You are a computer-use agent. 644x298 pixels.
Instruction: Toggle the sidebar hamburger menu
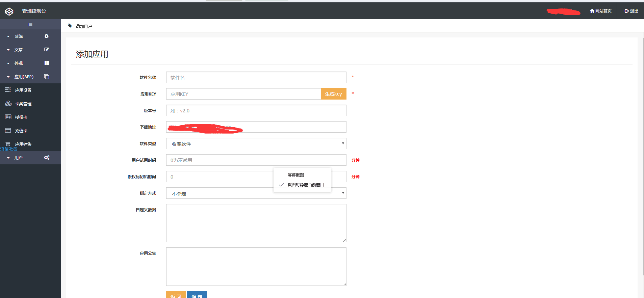coord(30,24)
